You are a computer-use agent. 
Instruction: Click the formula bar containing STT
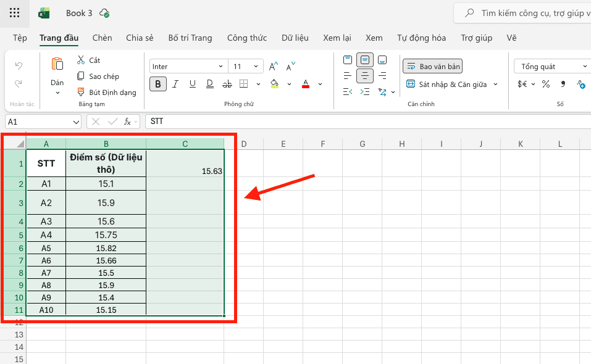pyautogui.click(x=368, y=122)
